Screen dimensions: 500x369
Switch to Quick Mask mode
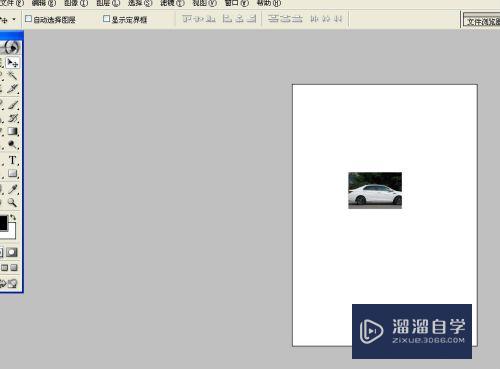[x=12, y=252]
